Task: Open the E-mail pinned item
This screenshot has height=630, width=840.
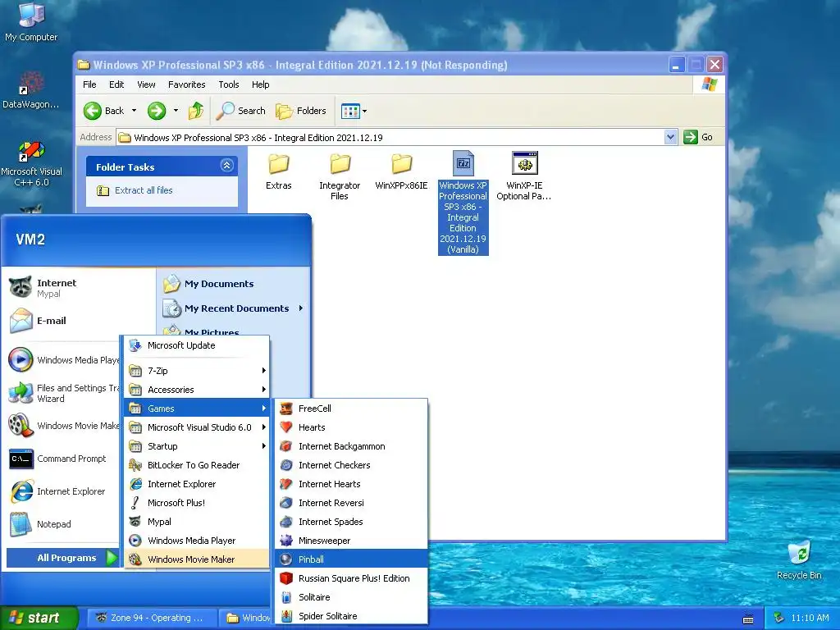Action: click(x=80, y=321)
